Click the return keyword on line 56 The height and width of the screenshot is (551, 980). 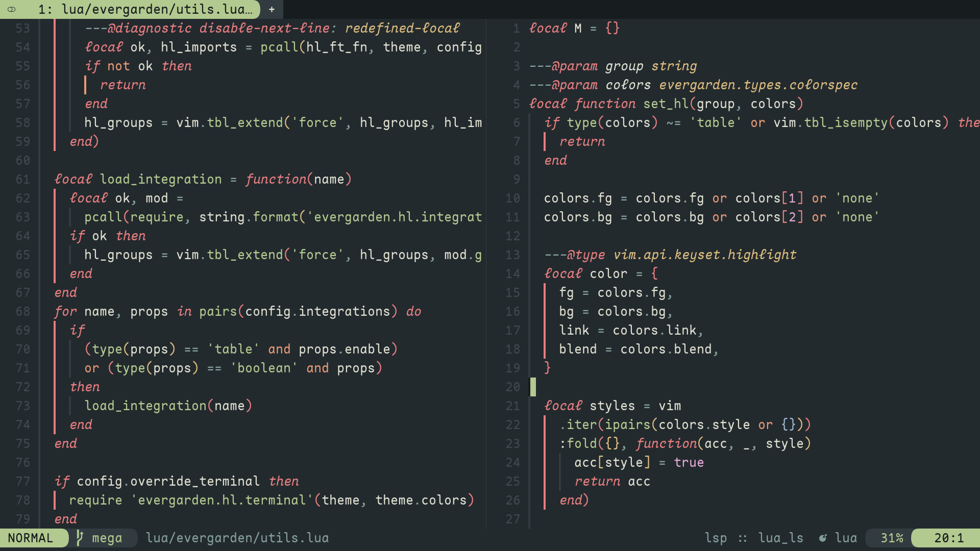tap(123, 85)
